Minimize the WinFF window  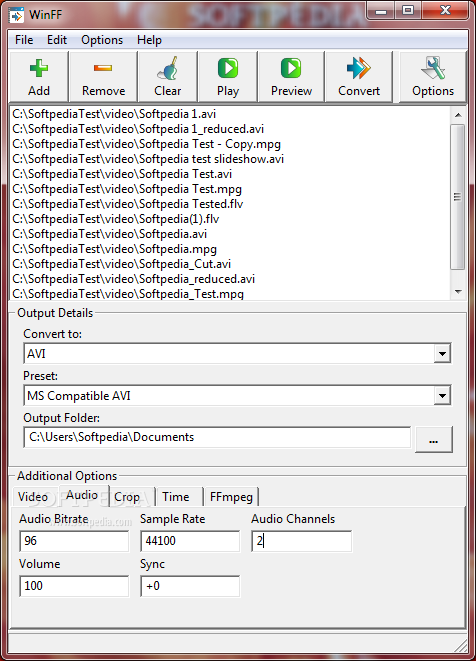pyautogui.click(x=381, y=11)
